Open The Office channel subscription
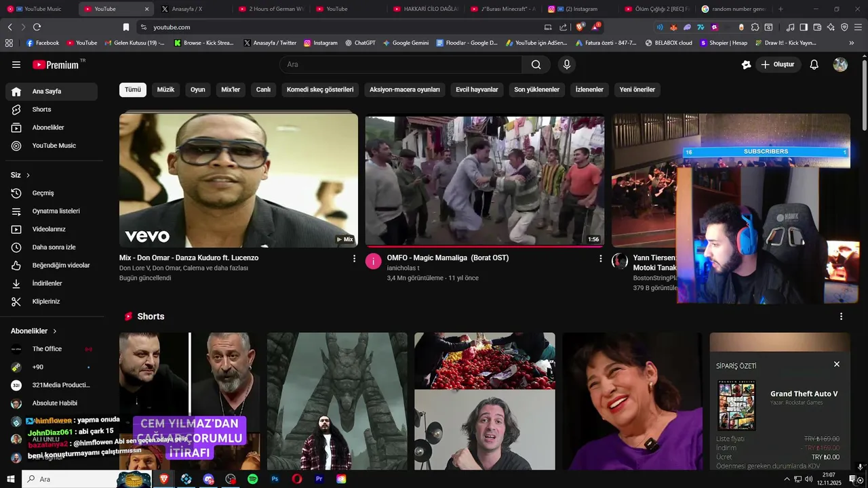868x488 pixels. (52, 349)
